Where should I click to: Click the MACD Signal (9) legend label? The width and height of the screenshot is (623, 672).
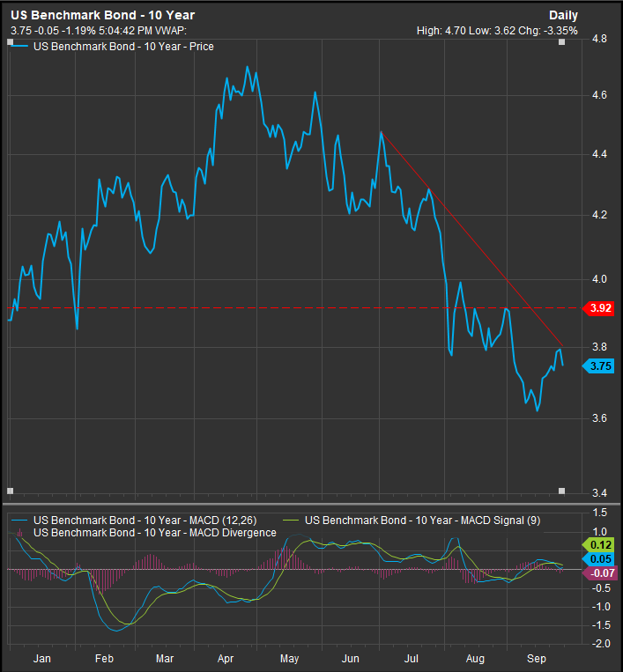[x=422, y=521]
